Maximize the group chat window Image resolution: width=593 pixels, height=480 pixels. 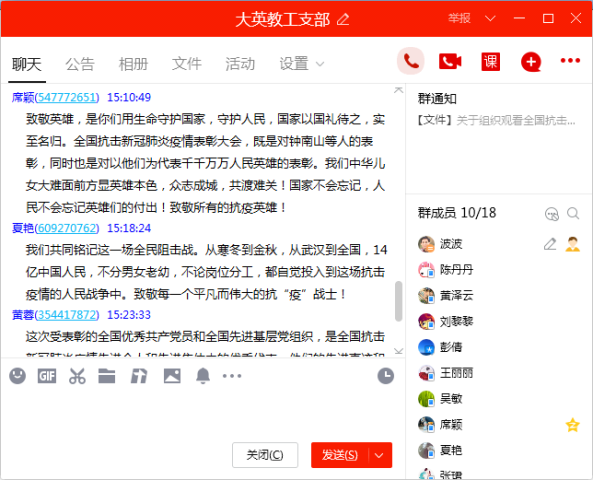[548, 18]
